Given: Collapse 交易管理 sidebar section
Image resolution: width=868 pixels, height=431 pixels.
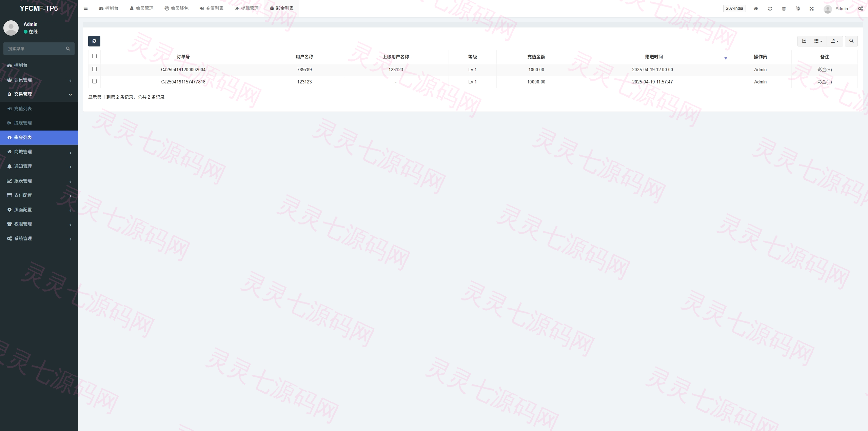Looking at the screenshot, I should click(x=39, y=94).
